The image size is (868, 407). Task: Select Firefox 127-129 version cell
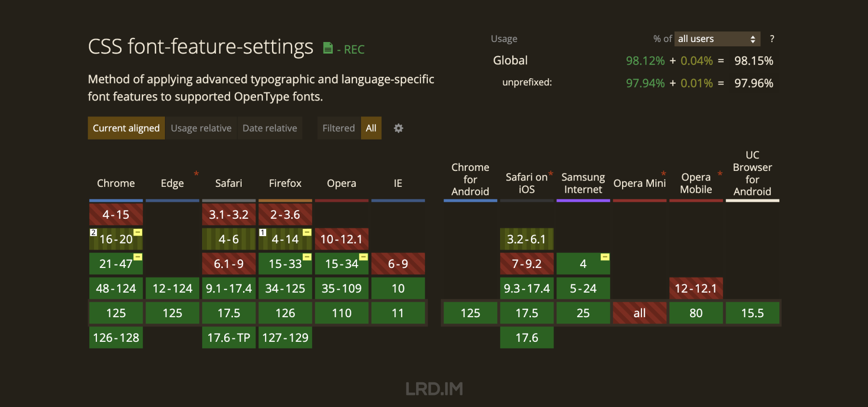[x=285, y=337]
